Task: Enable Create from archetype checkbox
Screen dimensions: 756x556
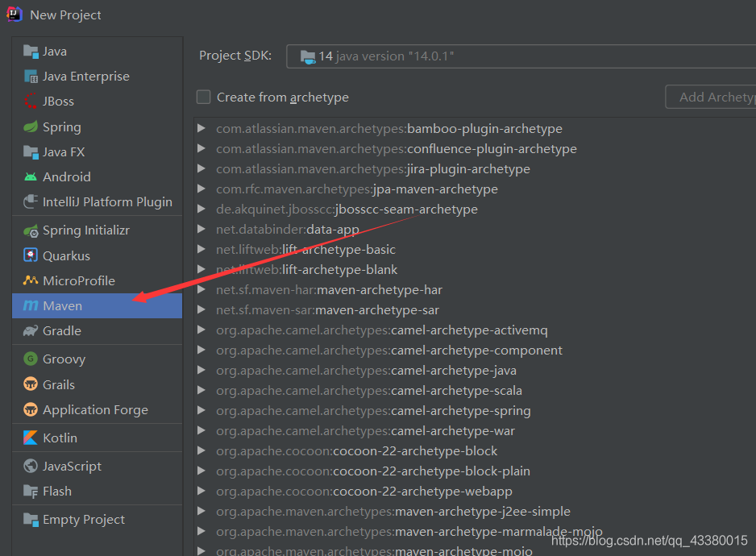Action: click(x=203, y=97)
